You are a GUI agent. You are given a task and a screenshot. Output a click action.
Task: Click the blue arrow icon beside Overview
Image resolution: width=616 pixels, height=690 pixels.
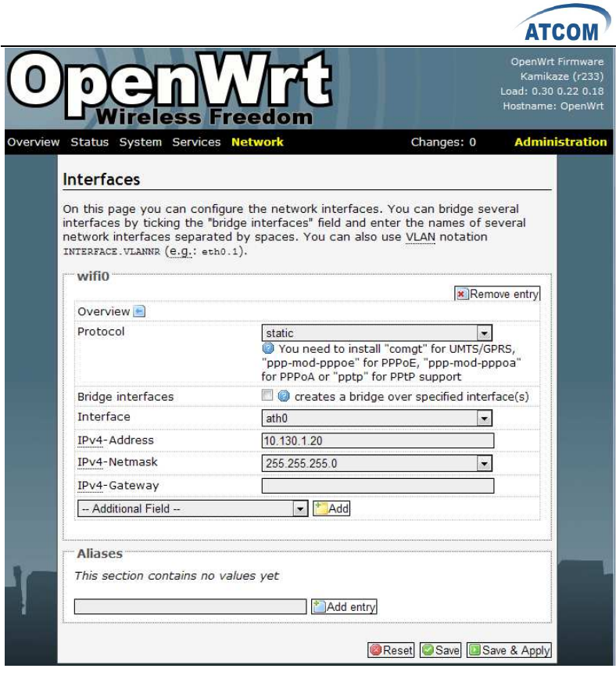pyautogui.click(x=139, y=311)
